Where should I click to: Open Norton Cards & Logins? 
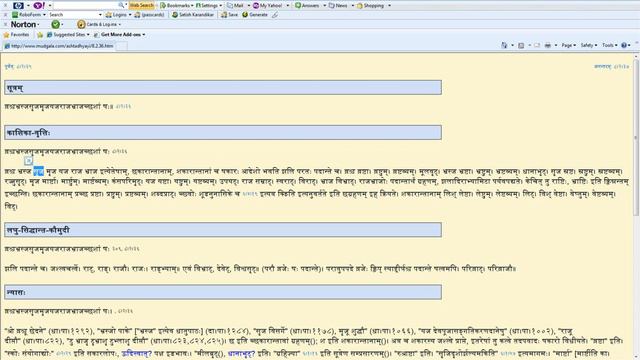coord(98,24)
